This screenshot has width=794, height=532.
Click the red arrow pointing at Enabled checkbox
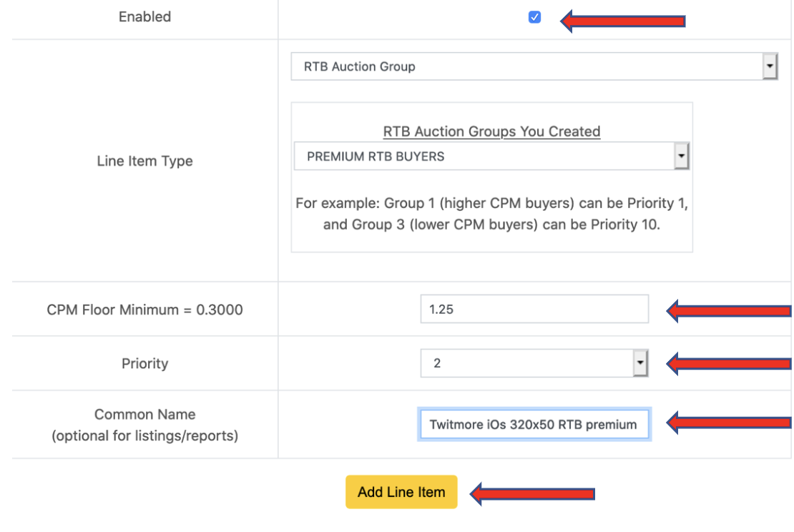coord(622,21)
